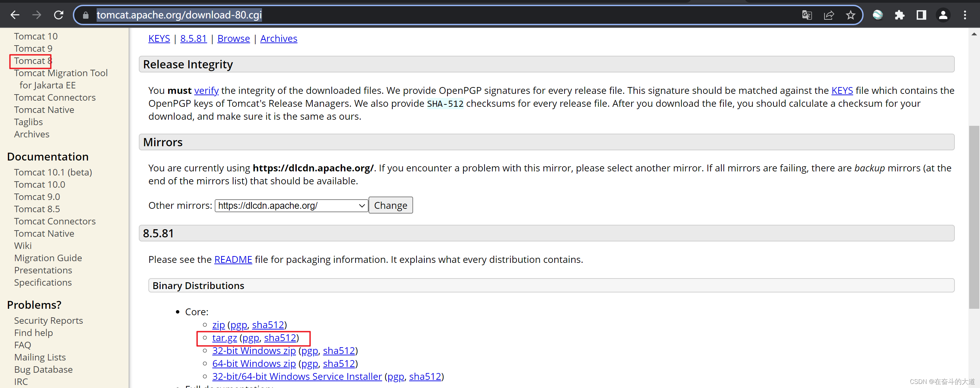Image resolution: width=980 pixels, height=388 pixels.
Task: Open Security Reports in sidebar
Action: click(48, 320)
